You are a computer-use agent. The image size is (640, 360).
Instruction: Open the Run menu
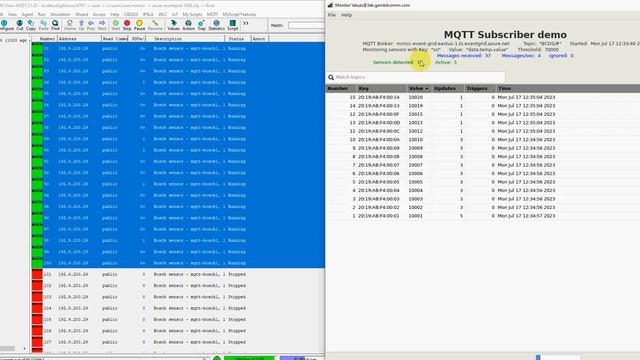pyautogui.click(x=42, y=14)
